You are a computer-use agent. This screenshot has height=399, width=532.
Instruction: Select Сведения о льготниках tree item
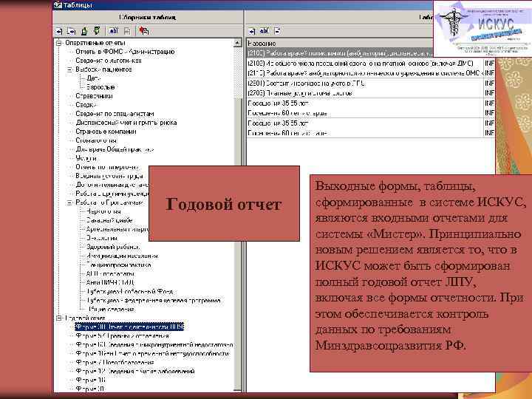click(x=108, y=61)
